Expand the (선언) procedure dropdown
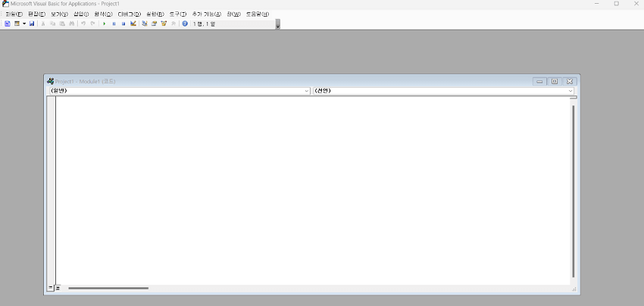Viewport: 644px width, 306px height. [x=571, y=91]
